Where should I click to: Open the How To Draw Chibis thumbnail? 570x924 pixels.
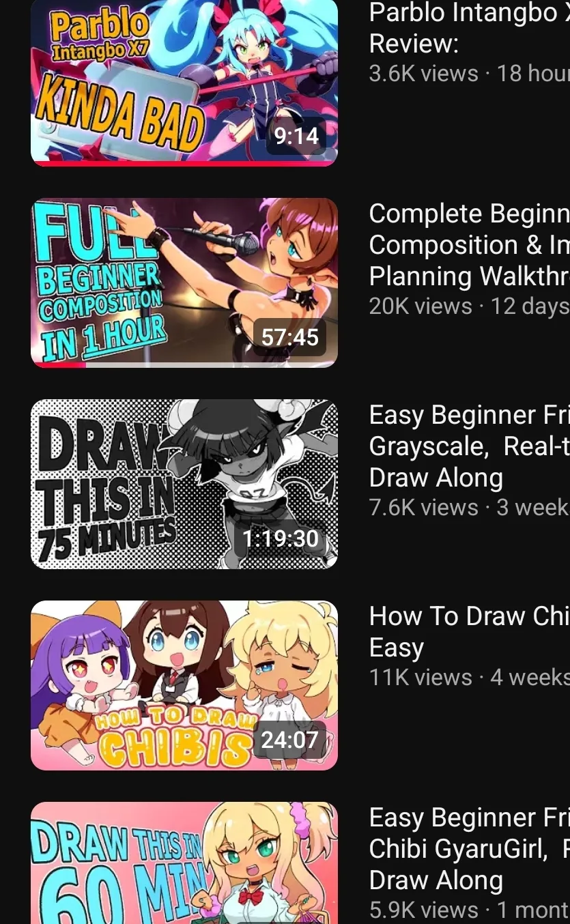tap(184, 685)
